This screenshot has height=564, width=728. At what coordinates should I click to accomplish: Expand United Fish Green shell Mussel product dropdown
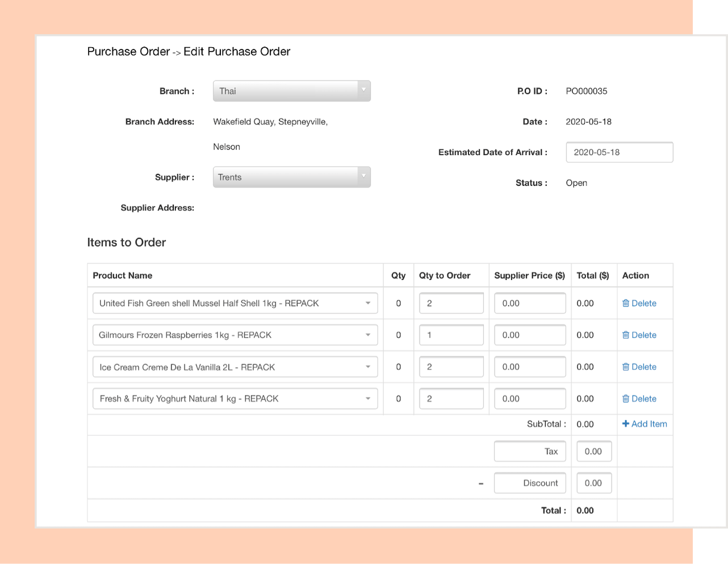pos(236,303)
